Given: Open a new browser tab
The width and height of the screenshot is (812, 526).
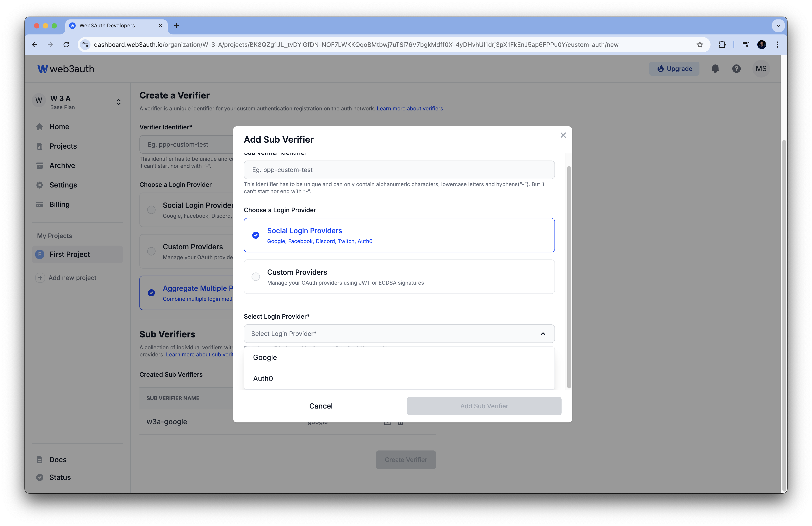Looking at the screenshot, I should 176,26.
